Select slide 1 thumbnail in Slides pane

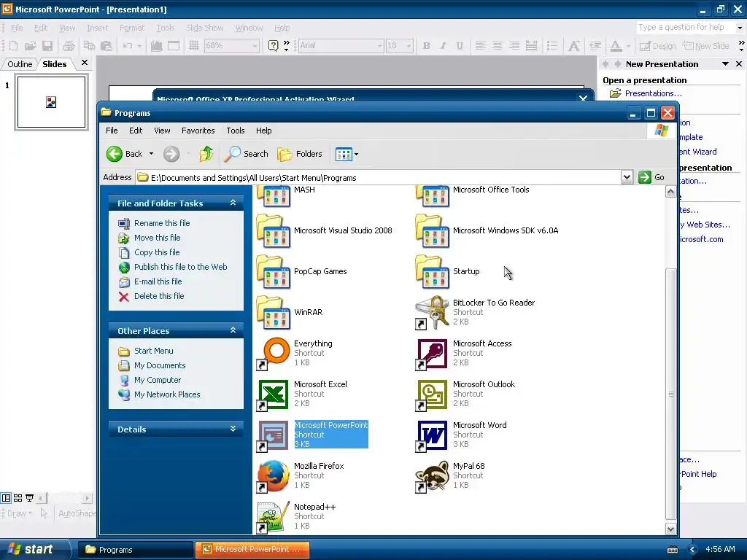[52, 102]
